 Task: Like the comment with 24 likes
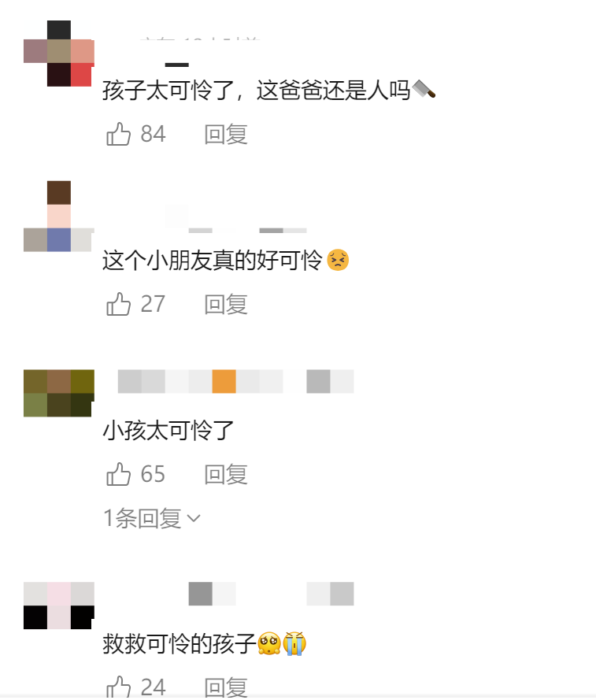pyautogui.click(x=118, y=687)
